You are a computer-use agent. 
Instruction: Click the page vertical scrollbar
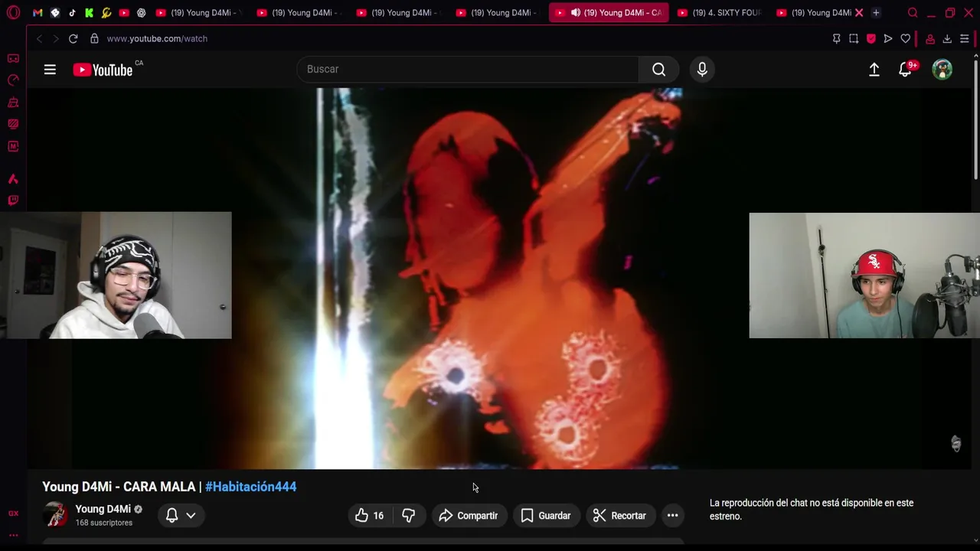point(976,119)
